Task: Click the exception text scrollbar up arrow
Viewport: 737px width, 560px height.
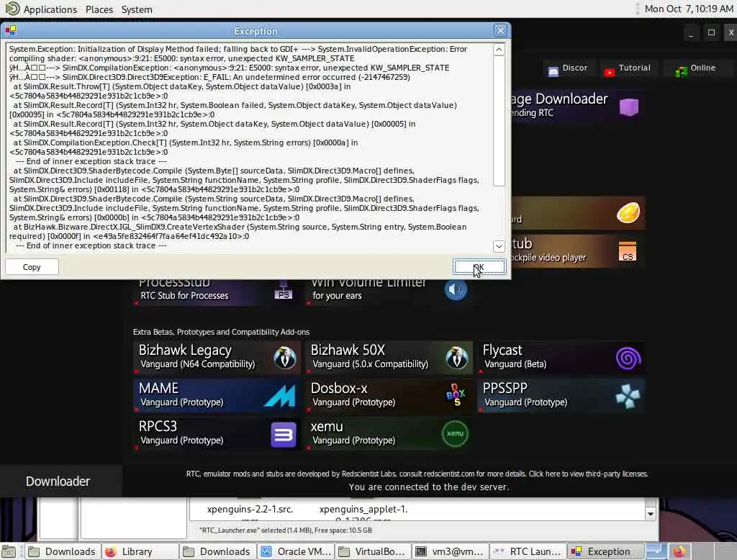Action: [x=499, y=50]
